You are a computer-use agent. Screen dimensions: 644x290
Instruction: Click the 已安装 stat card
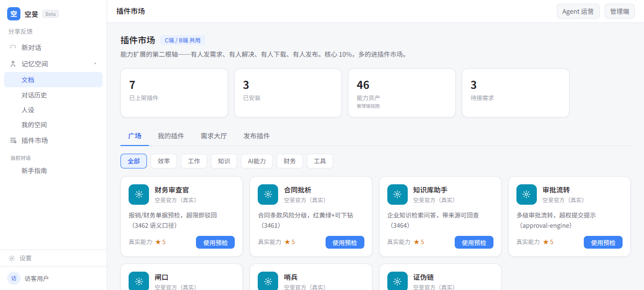coord(288,93)
